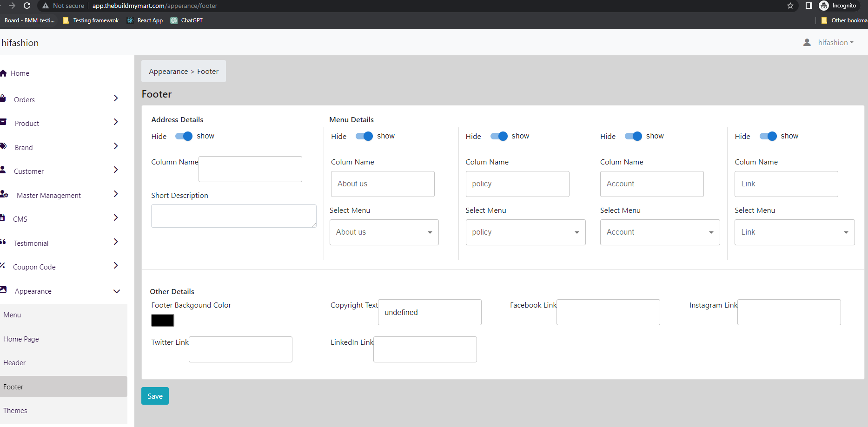The width and height of the screenshot is (868, 427).
Task: Click the hifashion brand title
Action: 20,43
